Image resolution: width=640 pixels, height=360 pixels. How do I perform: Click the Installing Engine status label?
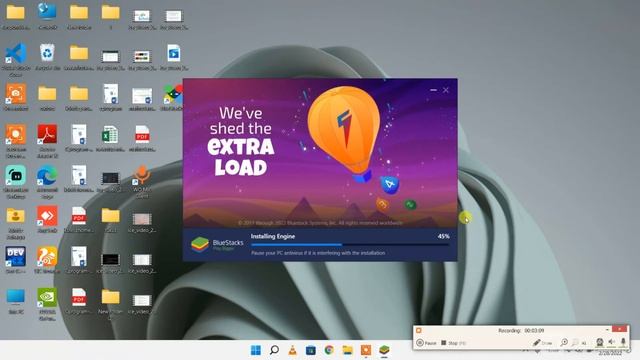[273, 236]
